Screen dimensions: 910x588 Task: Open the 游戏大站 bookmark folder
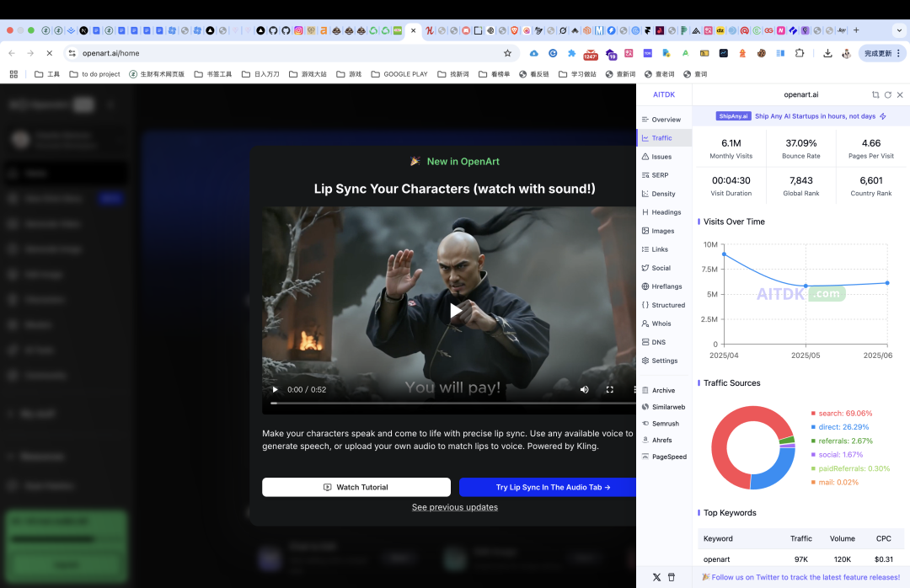308,74
